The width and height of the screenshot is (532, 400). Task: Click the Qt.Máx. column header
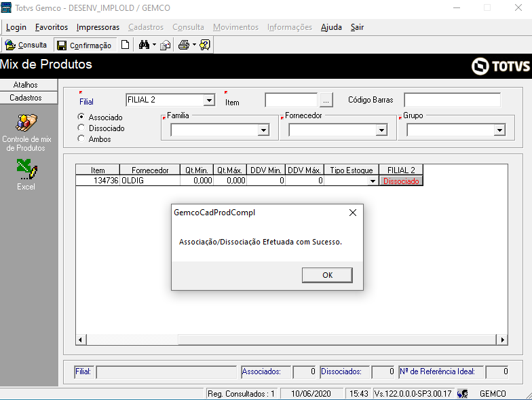click(229, 170)
